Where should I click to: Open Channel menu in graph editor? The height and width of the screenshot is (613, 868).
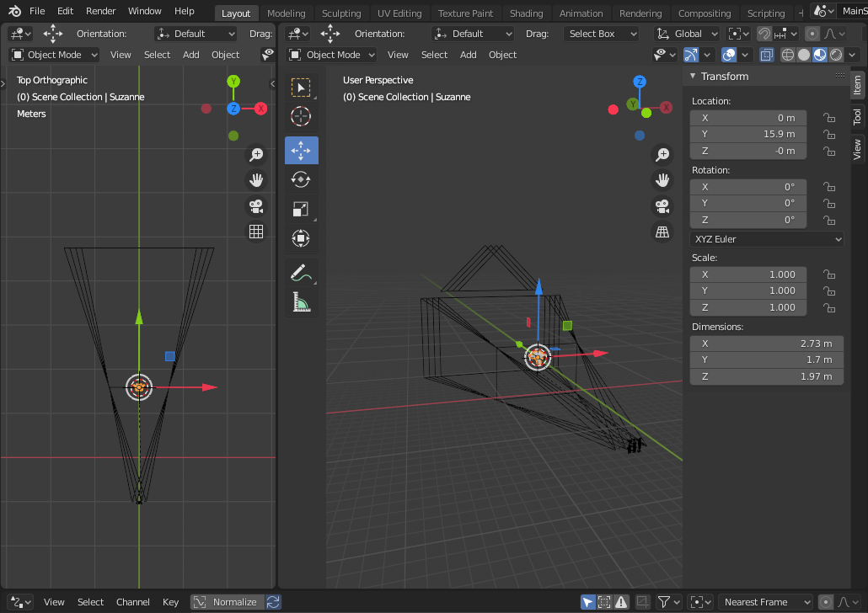tap(133, 602)
